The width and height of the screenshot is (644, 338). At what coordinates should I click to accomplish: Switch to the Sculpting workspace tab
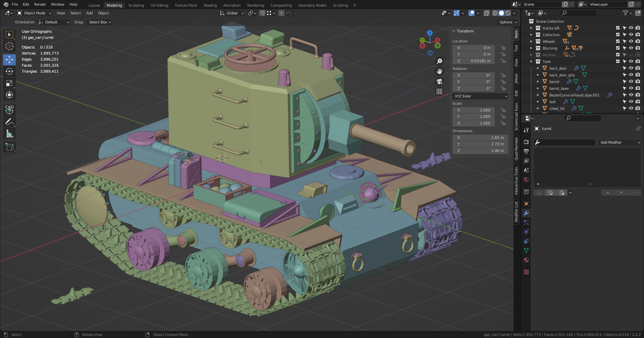(x=136, y=5)
